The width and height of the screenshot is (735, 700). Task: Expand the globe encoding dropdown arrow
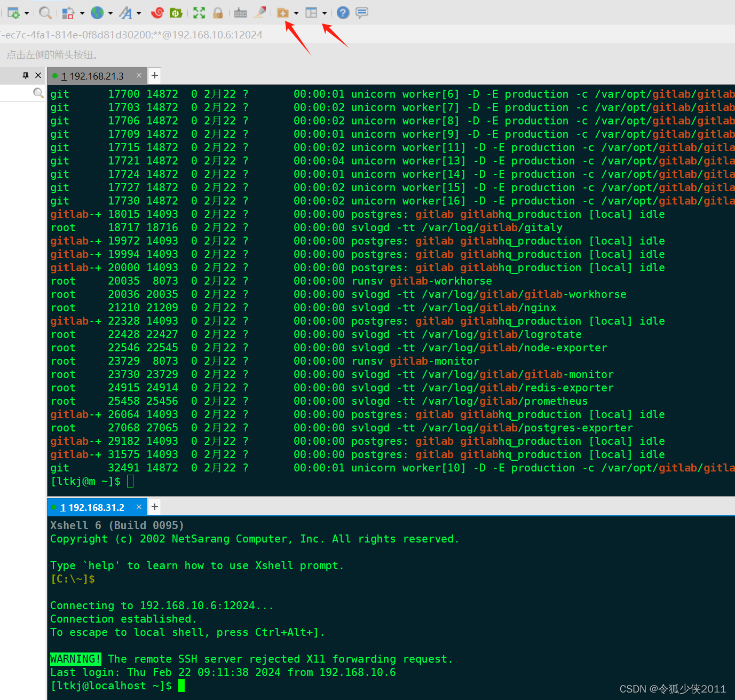click(x=110, y=13)
